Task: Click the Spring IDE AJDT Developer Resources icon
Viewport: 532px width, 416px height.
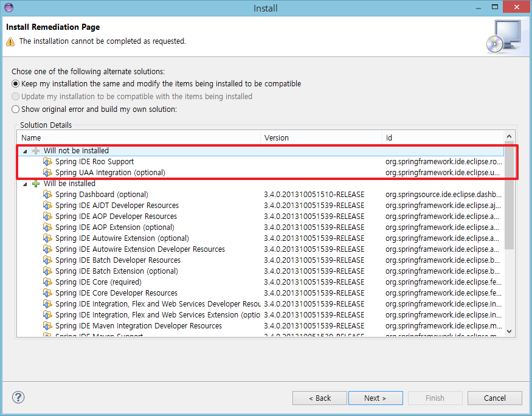Action: click(x=47, y=206)
